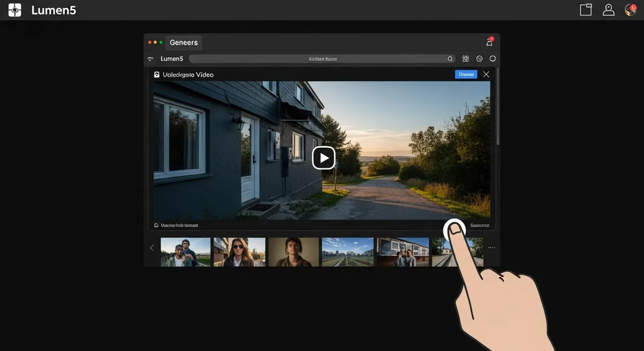Viewport: 644px width, 351px height.
Task: Select the thumbnail of two men outdoors
Action: tap(186, 252)
